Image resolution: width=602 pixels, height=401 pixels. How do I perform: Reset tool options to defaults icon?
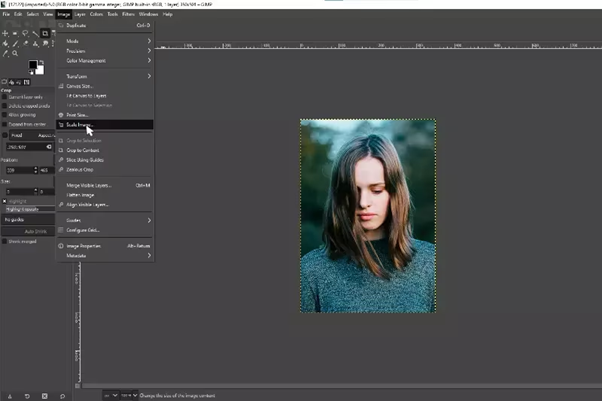62,396
